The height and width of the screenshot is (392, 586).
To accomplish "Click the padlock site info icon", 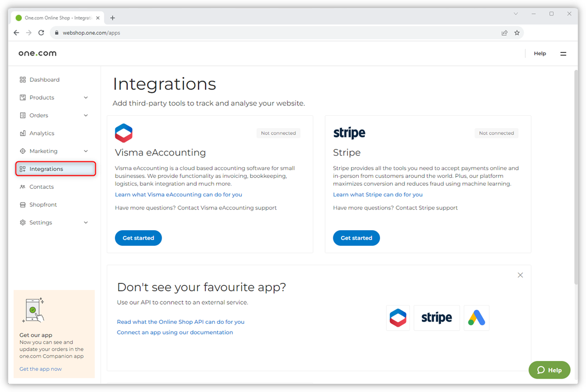I will (x=57, y=33).
